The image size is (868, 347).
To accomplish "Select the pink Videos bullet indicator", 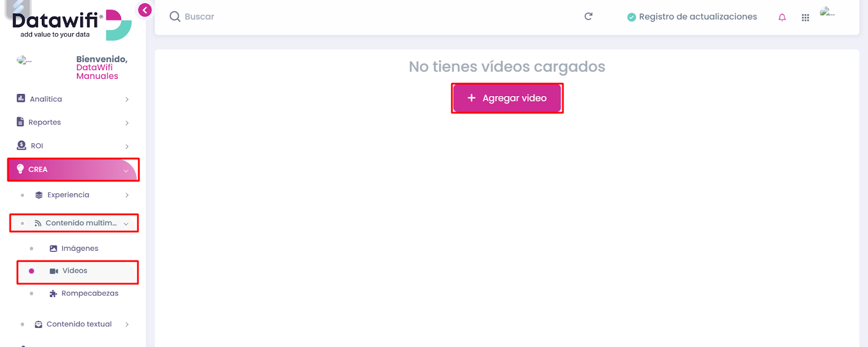I will pyautogui.click(x=31, y=271).
